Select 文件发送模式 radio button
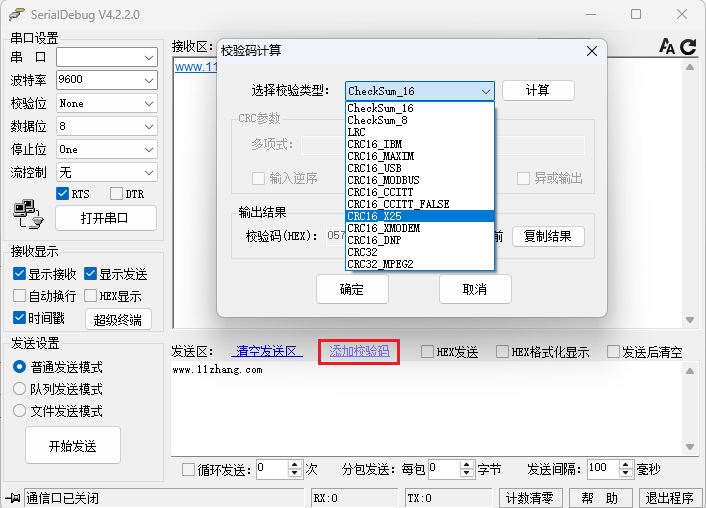 click(x=19, y=411)
